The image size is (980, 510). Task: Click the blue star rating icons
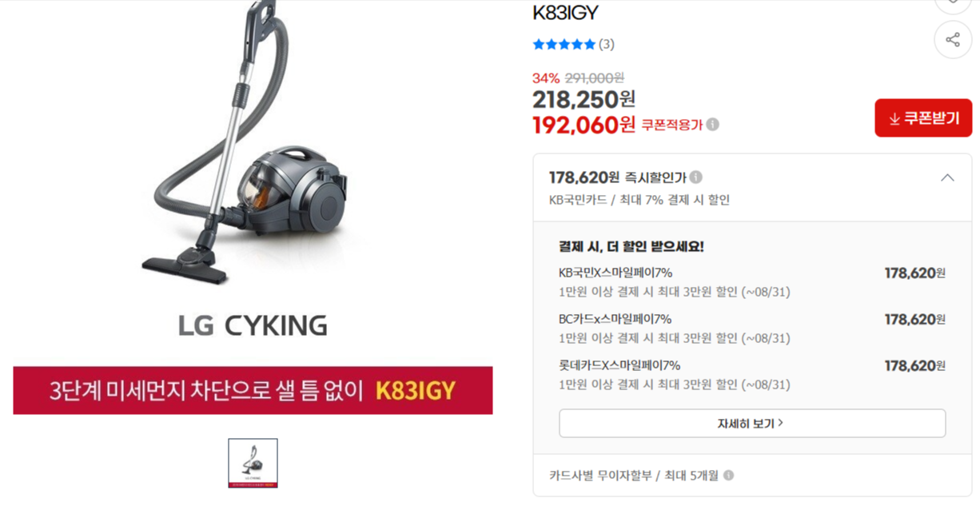[564, 44]
